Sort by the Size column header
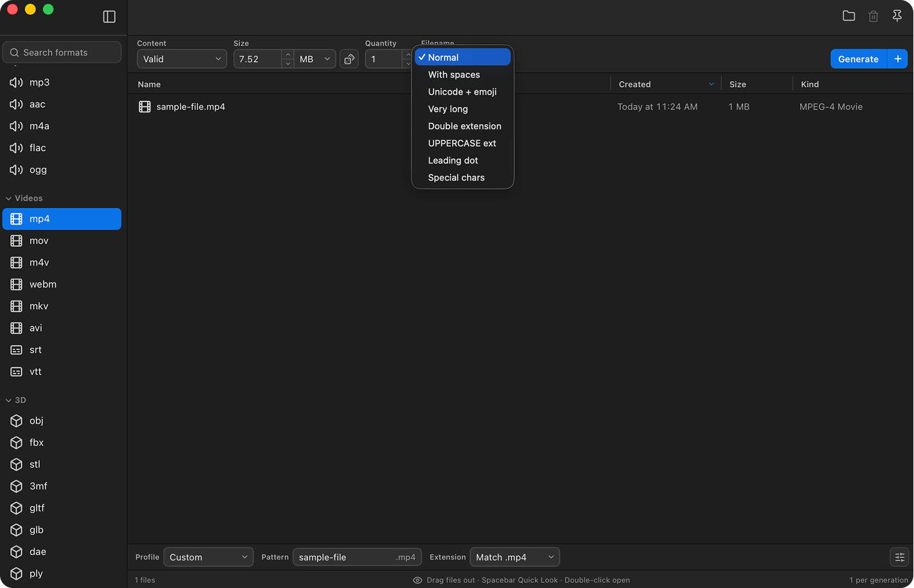 click(738, 84)
